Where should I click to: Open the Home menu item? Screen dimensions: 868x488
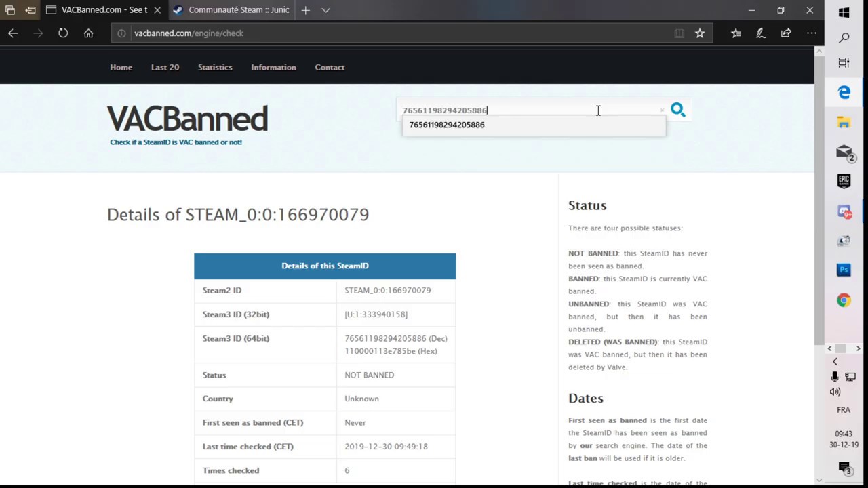click(x=121, y=67)
